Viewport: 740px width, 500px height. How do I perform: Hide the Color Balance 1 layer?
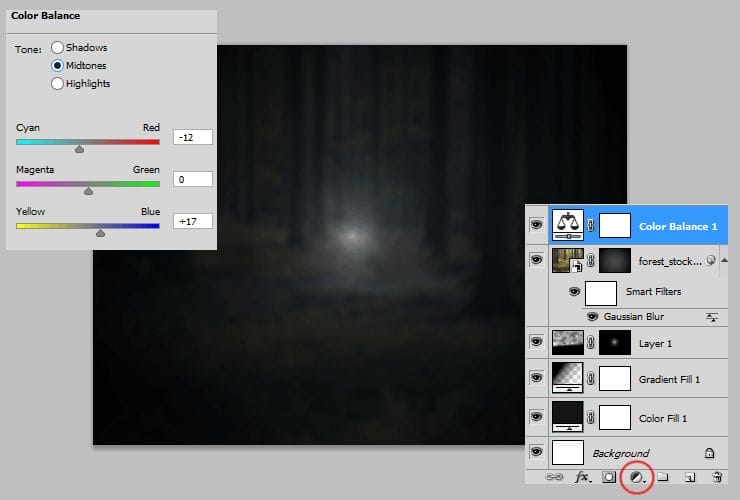pyautogui.click(x=535, y=226)
